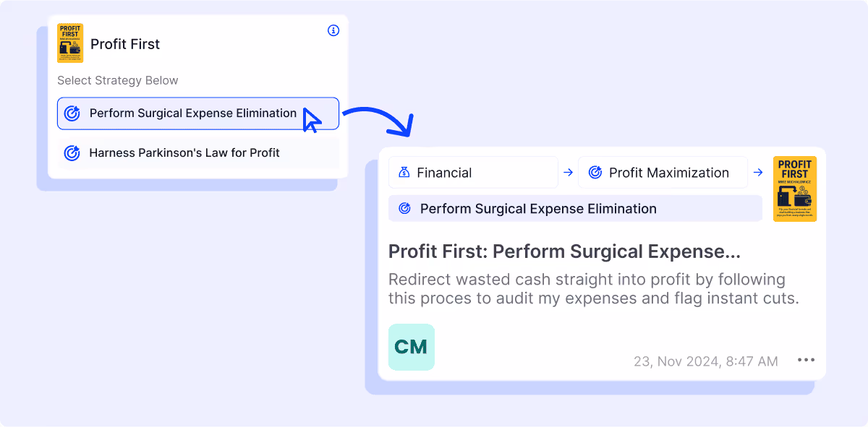
Task: Click arrow after Profit Maximization breadcrumb
Action: (x=757, y=173)
